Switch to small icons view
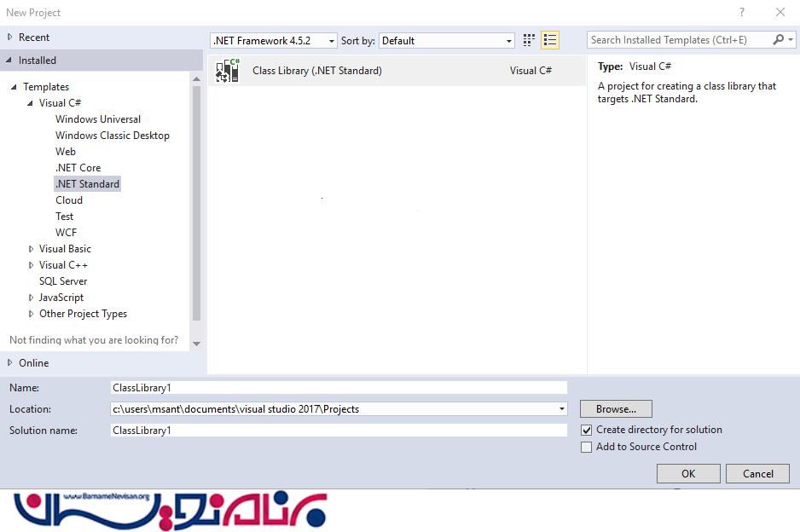The image size is (800, 532). click(x=529, y=40)
